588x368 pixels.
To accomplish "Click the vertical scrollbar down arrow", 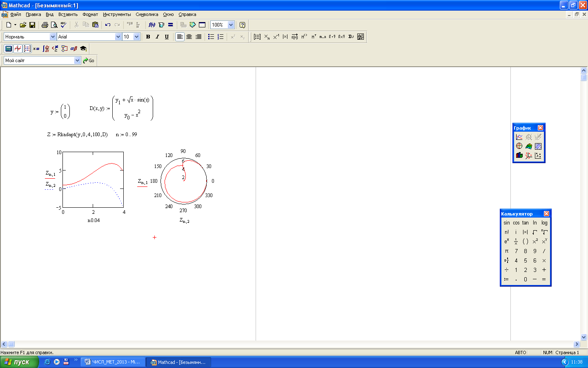I will (x=584, y=337).
